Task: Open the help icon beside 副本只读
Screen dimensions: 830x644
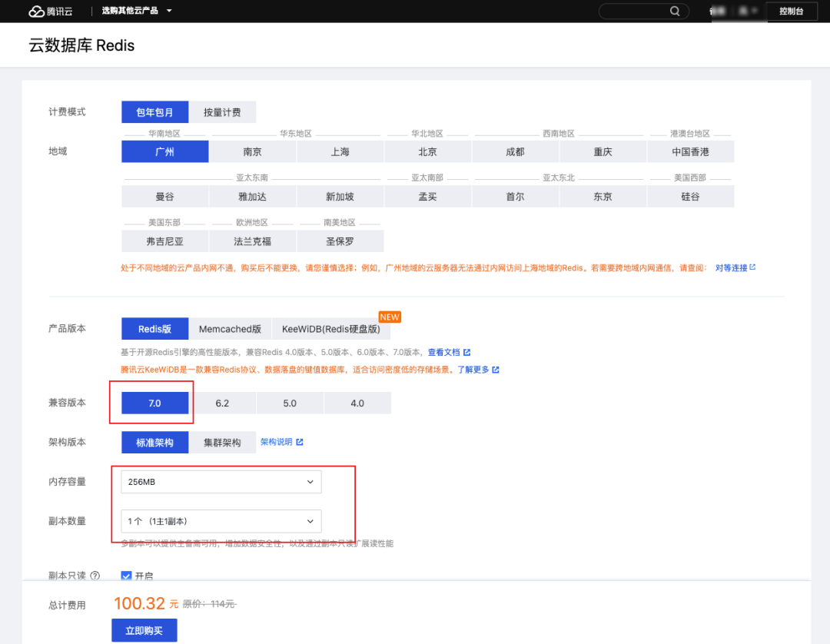Action: pyautogui.click(x=95, y=575)
